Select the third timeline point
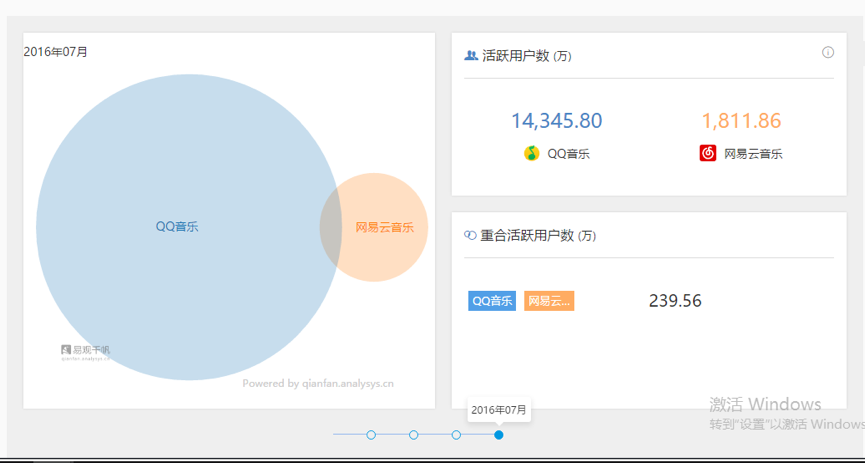The height and width of the screenshot is (463, 865). click(456, 435)
